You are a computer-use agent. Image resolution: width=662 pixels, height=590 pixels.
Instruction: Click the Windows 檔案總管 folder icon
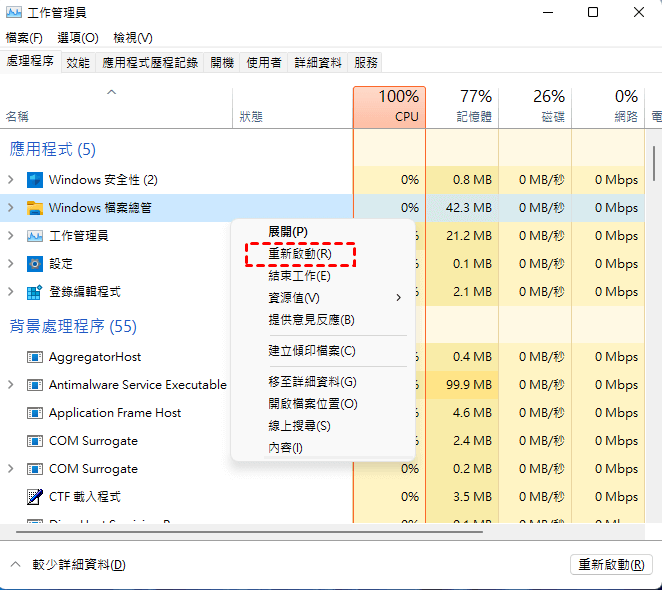tap(35, 208)
